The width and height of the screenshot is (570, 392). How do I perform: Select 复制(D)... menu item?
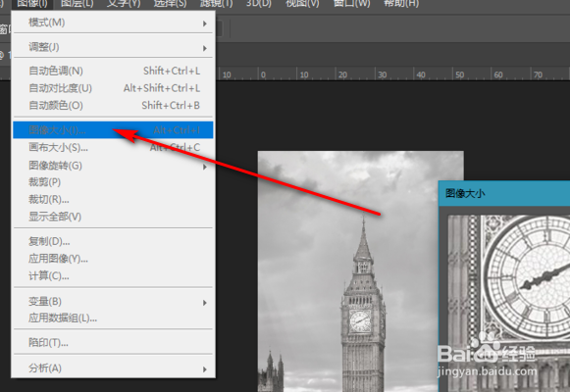click(x=113, y=241)
